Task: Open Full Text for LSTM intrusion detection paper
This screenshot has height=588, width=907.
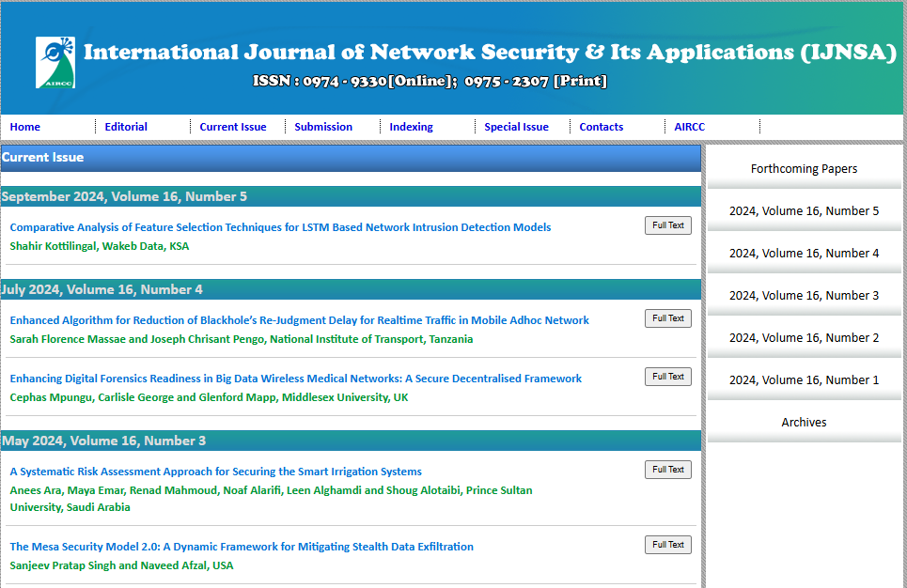Action: pyautogui.click(x=668, y=225)
